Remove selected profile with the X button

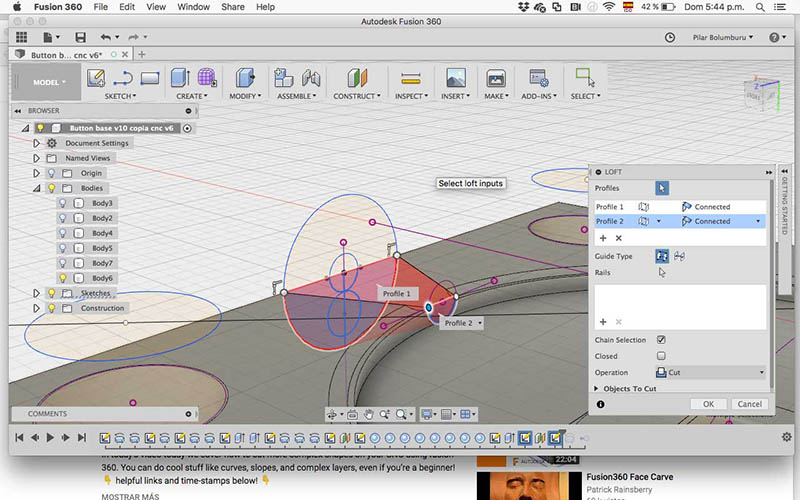(x=618, y=238)
